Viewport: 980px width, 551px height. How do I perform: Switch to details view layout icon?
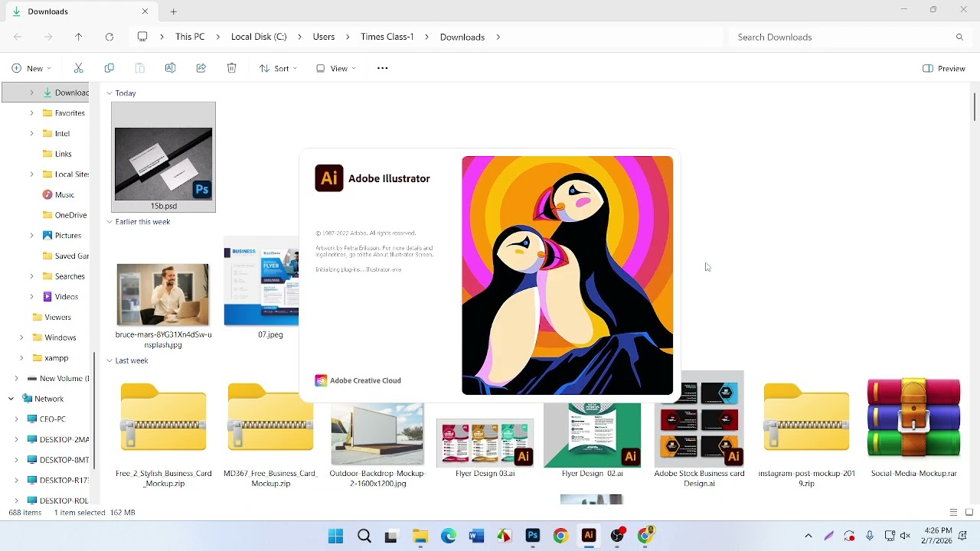coord(953,512)
